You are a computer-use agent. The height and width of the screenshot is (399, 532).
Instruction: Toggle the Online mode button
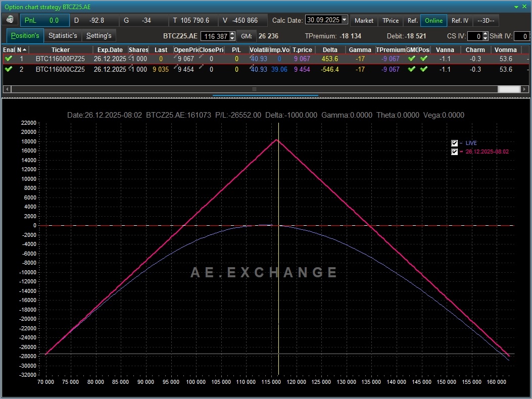click(433, 20)
